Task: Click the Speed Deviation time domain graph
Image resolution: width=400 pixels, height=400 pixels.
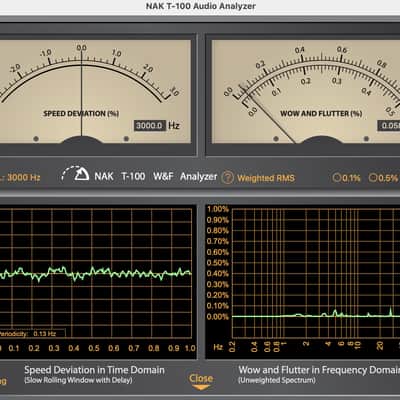Action: (96, 273)
